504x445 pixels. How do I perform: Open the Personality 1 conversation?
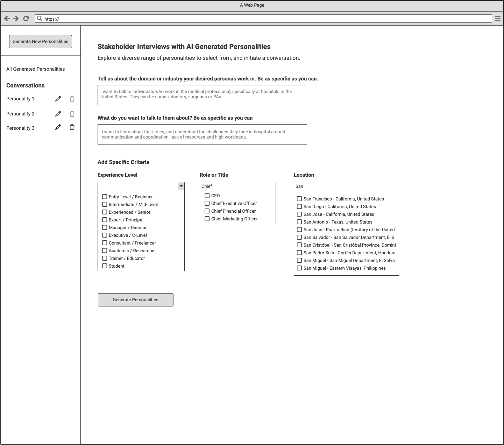[x=20, y=99]
